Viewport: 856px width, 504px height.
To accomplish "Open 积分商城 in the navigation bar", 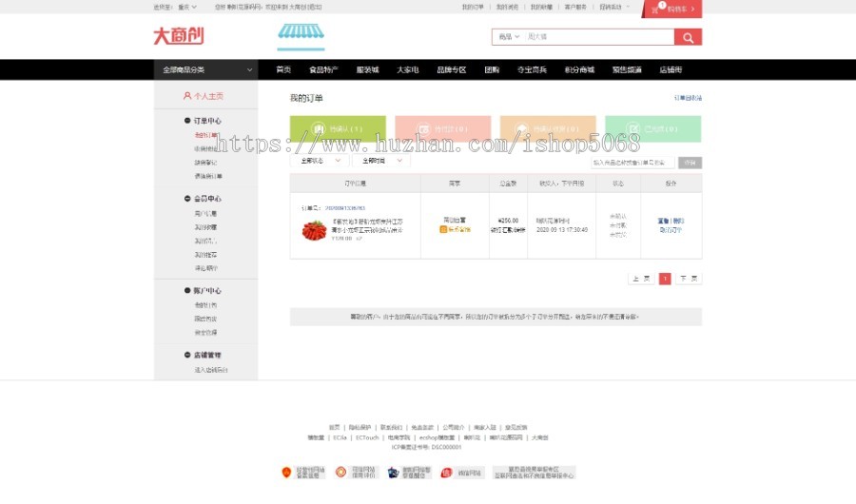I will [x=579, y=69].
